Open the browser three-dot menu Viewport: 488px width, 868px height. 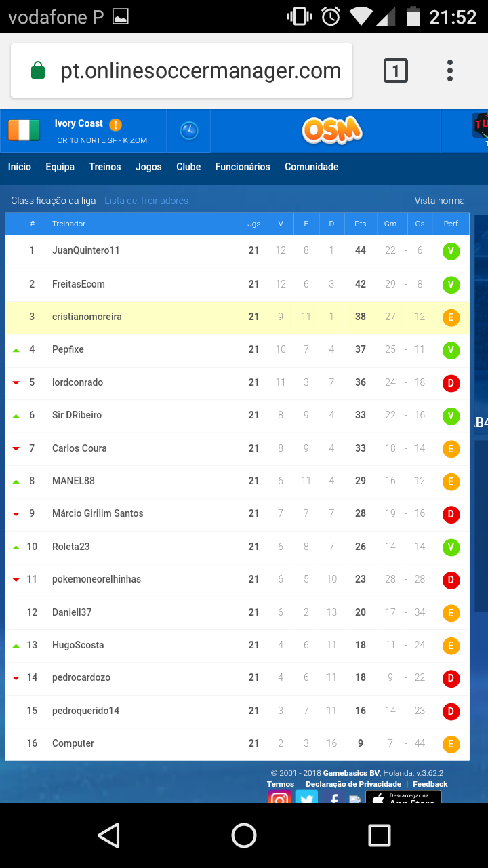(449, 71)
